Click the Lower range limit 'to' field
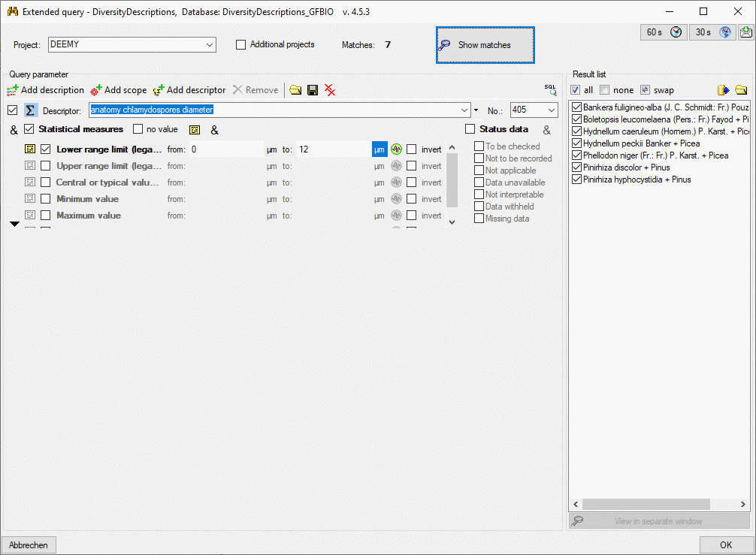756x555 pixels. coord(332,149)
